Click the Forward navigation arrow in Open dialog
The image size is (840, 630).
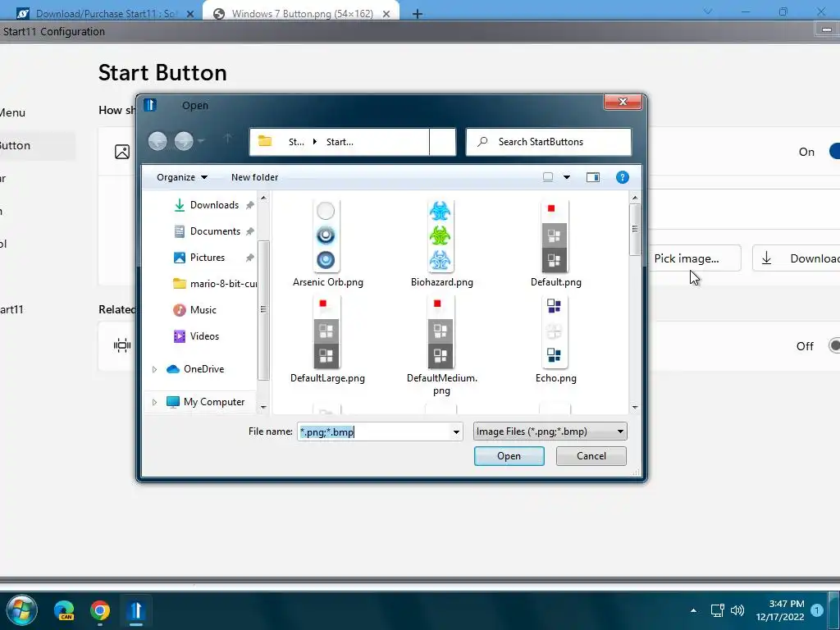tap(183, 141)
